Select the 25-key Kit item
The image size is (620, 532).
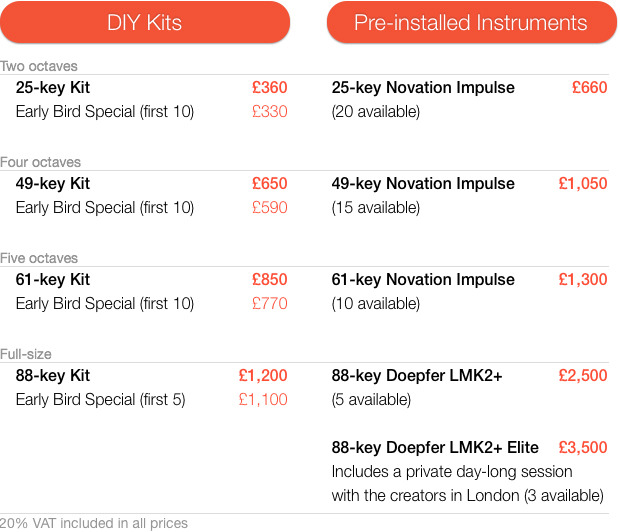53,88
